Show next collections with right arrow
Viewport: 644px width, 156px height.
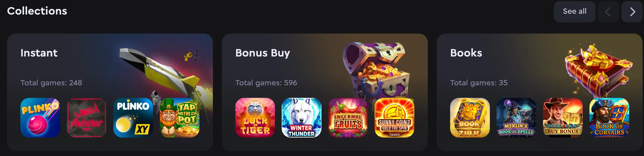click(632, 11)
